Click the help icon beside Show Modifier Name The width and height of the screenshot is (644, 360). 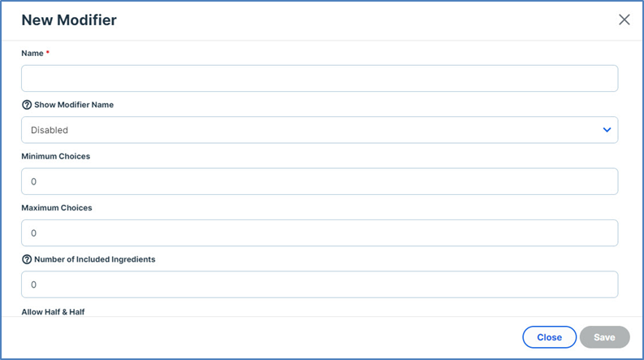tap(27, 105)
